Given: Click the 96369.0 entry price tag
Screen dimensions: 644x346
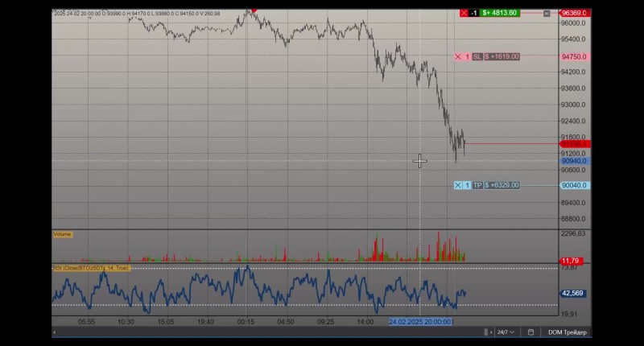Looking at the screenshot, I should pyautogui.click(x=574, y=13).
